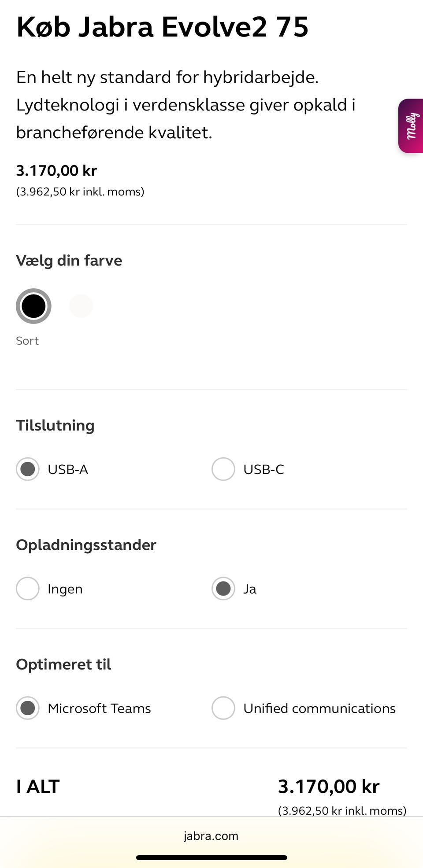
Task: Select the black Sort color swatch
Action: pyautogui.click(x=33, y=306)
